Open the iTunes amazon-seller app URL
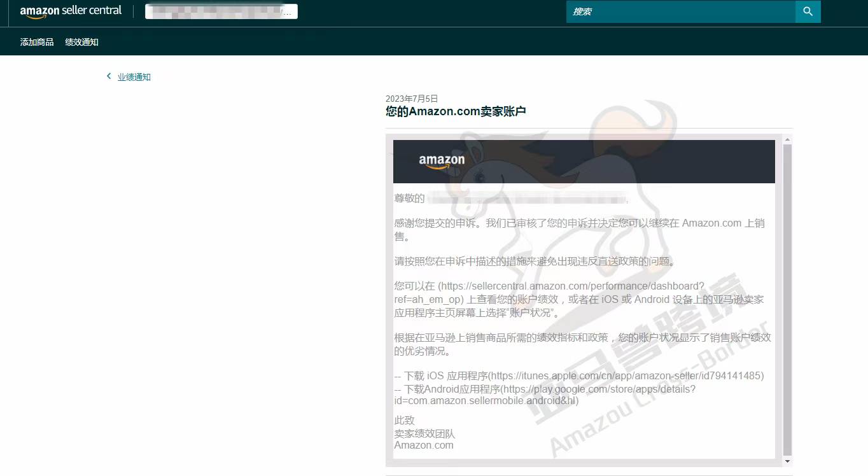 pos(626,376)
